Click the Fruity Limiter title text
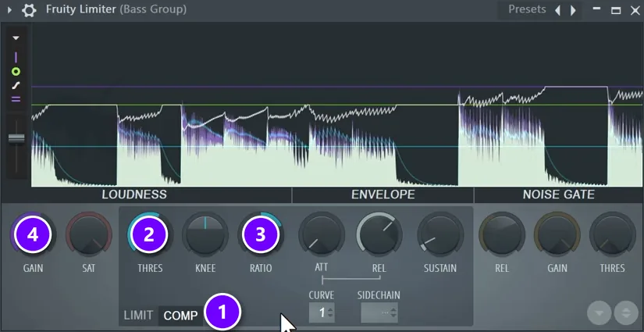Image resolution: width=644 pixels, height=332 pixels. coord(81,9)
